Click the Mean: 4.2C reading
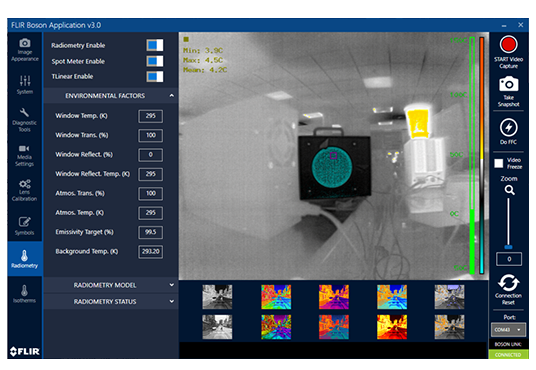 205,70
